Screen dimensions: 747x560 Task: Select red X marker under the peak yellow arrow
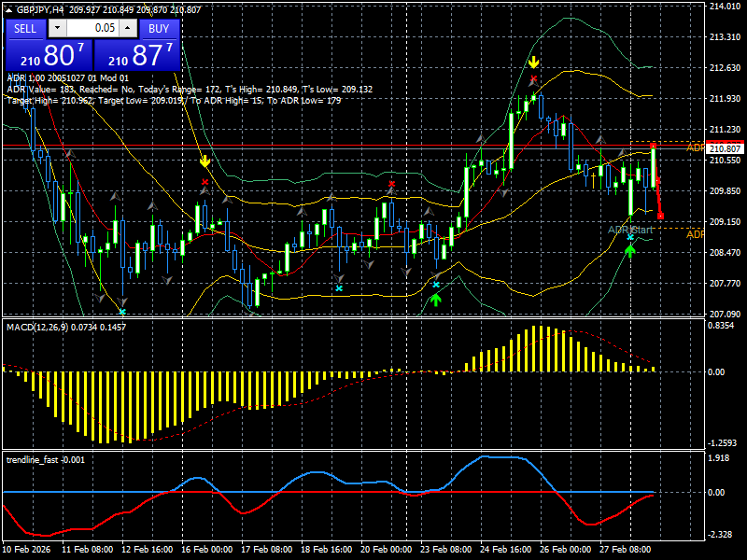click(533, 78)
